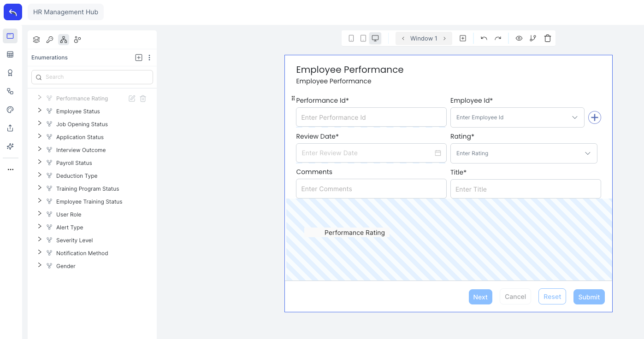644x339 pixels.
Task: Open the Enumerations three-dot menu
Action: point(149,58)
